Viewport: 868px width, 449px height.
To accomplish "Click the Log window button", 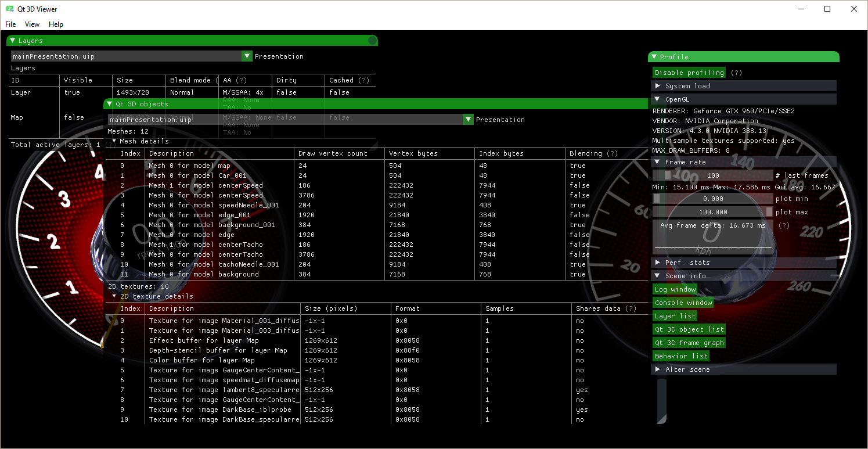I will [675, 289].
